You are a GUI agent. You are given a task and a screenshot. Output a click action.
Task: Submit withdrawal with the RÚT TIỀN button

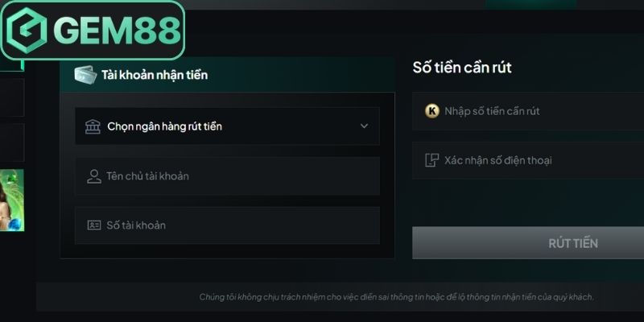tap(528, 243)
